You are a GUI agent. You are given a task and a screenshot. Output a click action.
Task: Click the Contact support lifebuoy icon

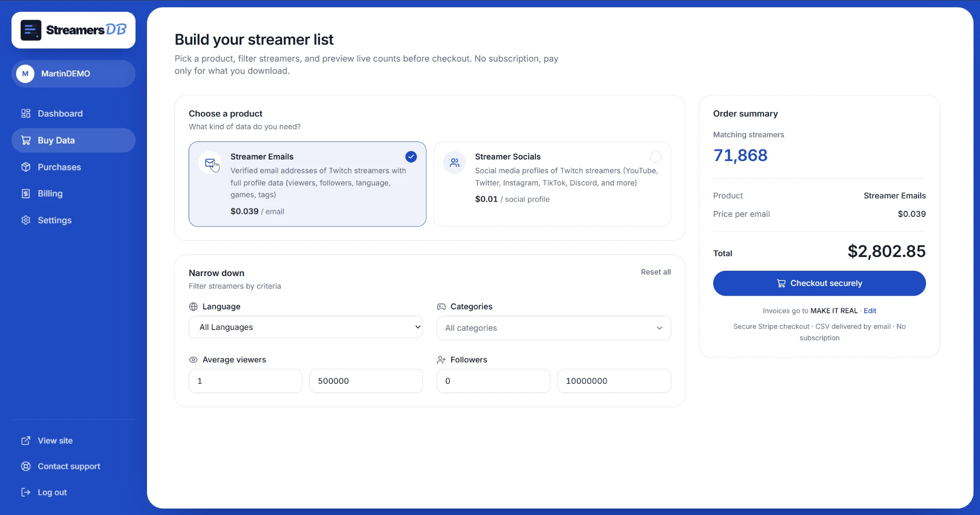pyautogui.click(x=26, y=467)
